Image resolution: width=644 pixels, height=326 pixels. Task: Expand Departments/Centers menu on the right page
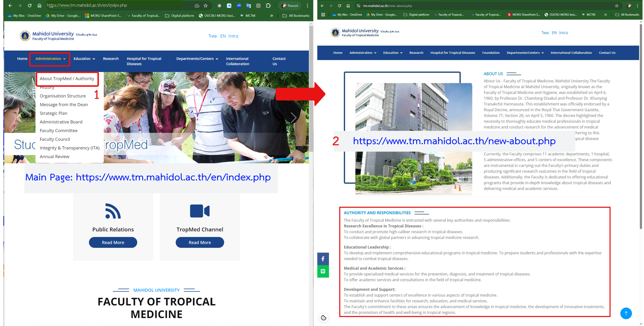[525, 53]
